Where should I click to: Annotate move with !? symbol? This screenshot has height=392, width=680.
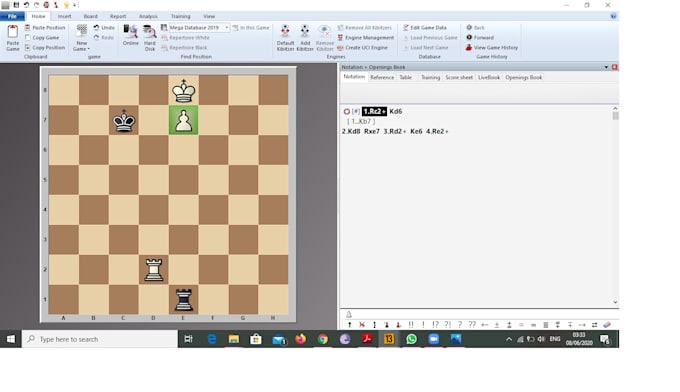[x=435, y=324]
